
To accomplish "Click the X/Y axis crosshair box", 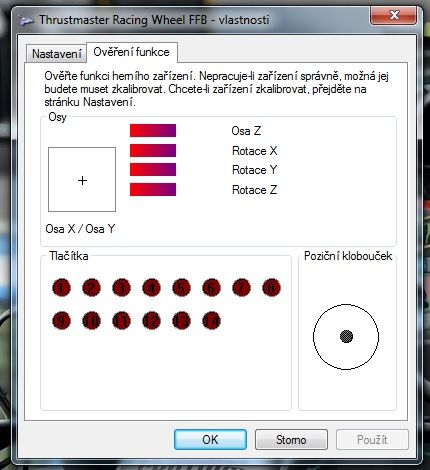I will point(82,180).
